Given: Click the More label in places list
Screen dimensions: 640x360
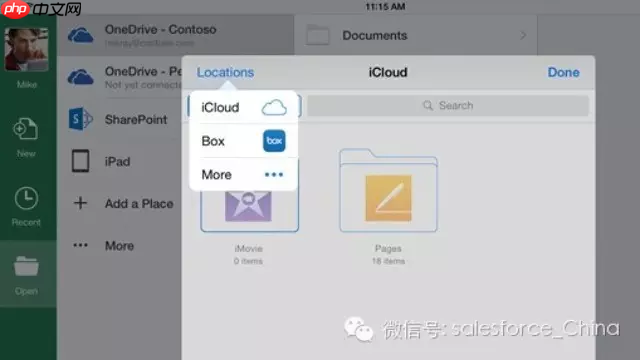Looking at the screenshot, I should coord(119,246).
